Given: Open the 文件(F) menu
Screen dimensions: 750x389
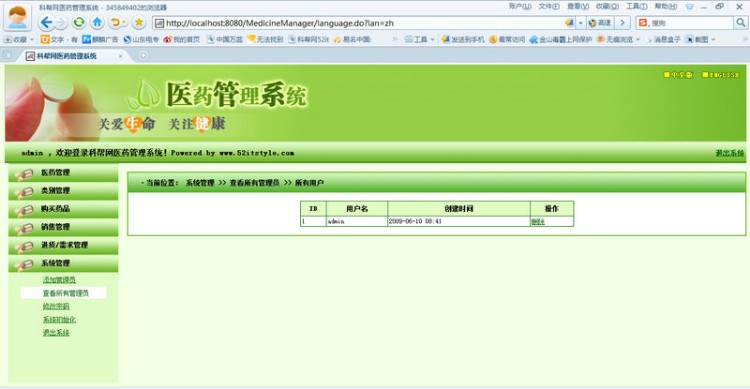Looking at the screenshot, I should point(549,6).
